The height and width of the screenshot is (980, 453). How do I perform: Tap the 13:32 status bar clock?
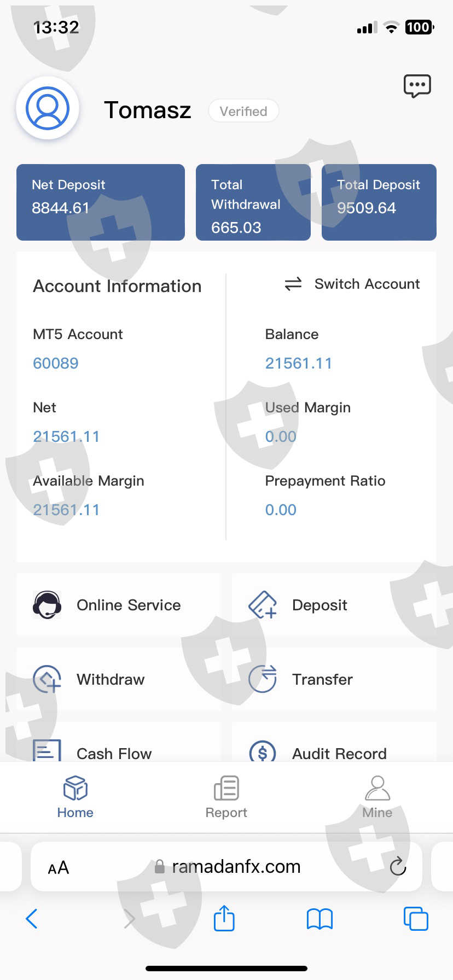pyautogui.click(x=56, y=27)
